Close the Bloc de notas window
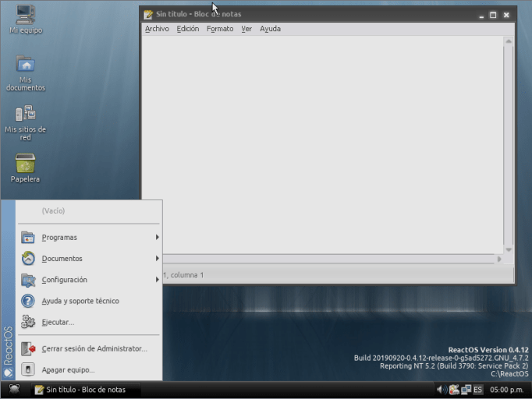 [506, 15]
